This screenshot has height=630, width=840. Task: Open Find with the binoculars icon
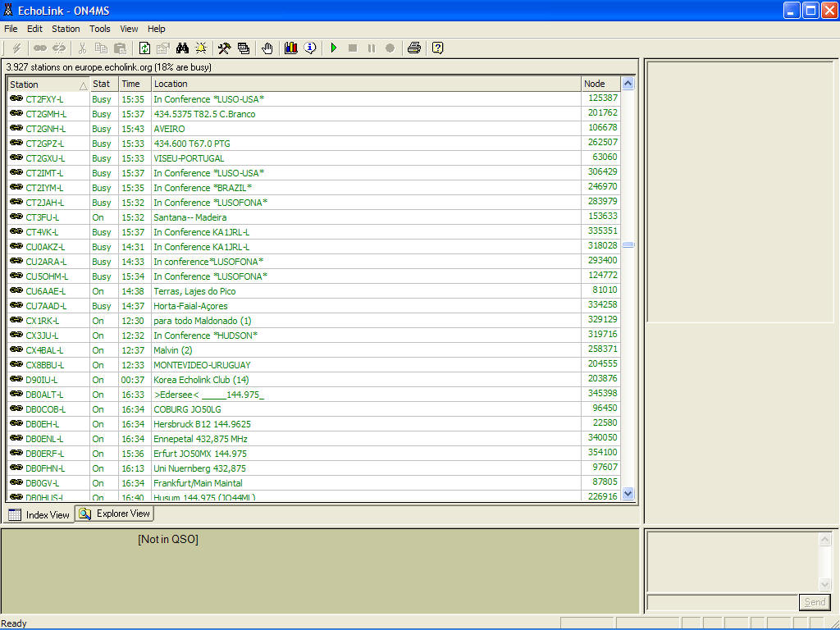tap(182, 48)
